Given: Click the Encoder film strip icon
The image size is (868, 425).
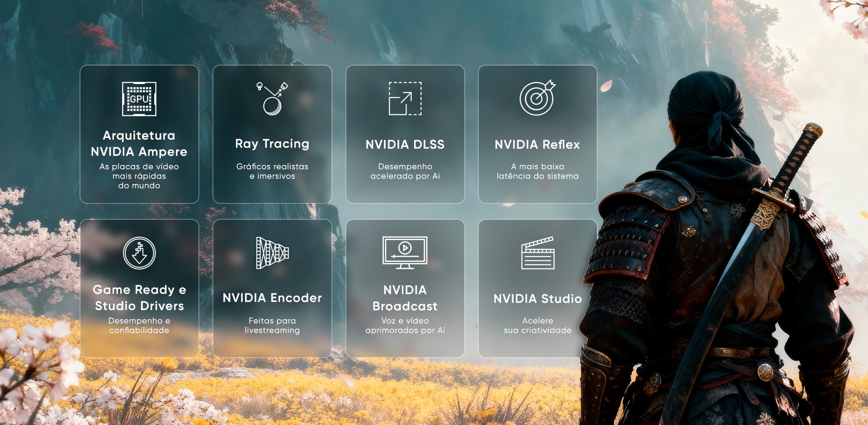Looking at the screenshot, I should point(272,253).
